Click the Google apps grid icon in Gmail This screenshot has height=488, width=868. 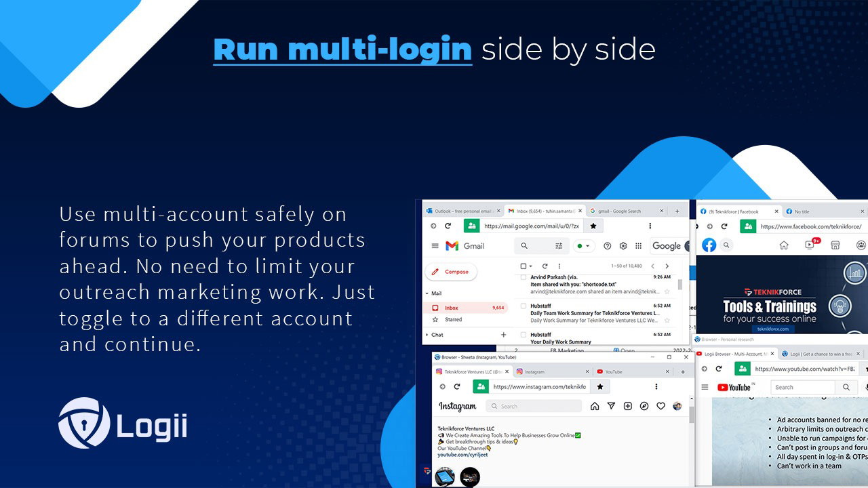[x=638, y=246]
